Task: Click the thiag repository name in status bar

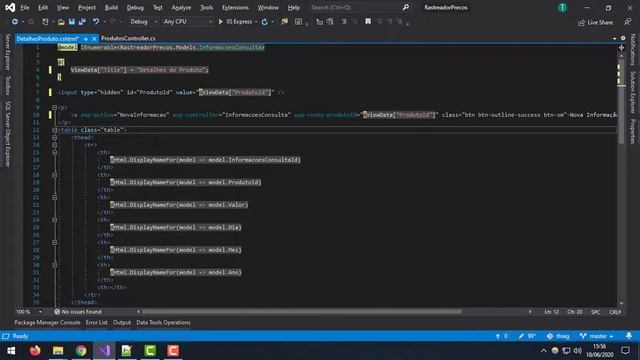Action: 558,336
